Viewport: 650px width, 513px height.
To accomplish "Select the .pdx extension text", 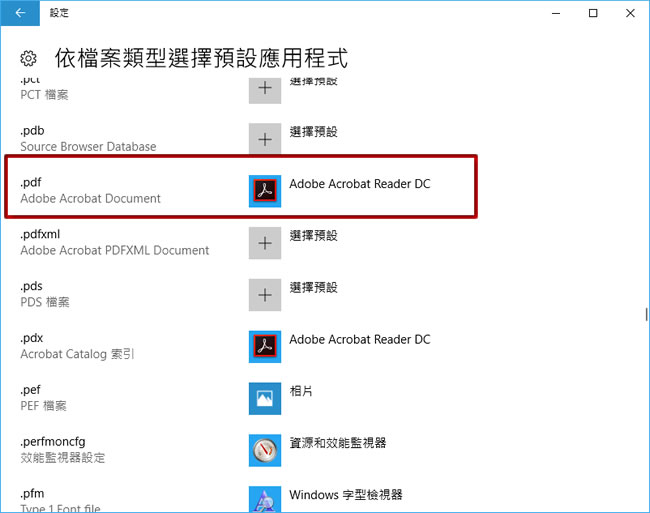I will 32,338.
